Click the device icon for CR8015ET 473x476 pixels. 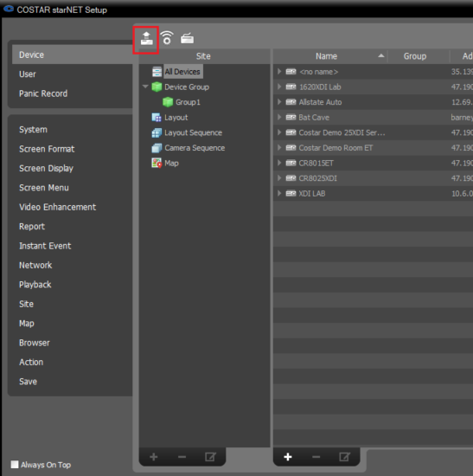pyautogui.click(x=291, y=163)
